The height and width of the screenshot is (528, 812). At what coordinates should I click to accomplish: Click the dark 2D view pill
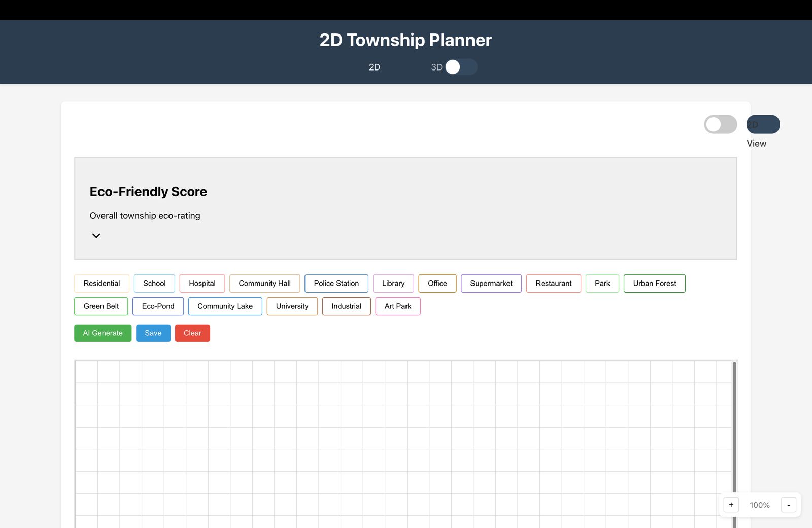(x=763, y=124)
